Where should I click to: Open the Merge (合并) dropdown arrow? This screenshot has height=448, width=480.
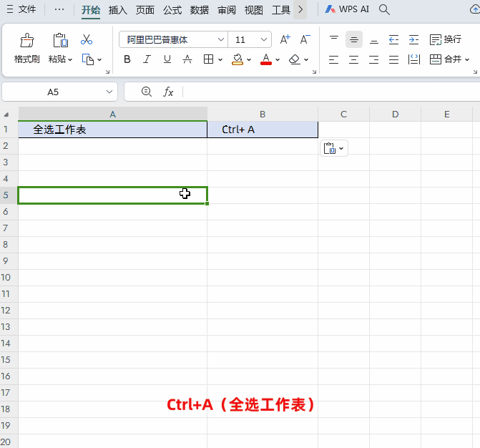467,59
